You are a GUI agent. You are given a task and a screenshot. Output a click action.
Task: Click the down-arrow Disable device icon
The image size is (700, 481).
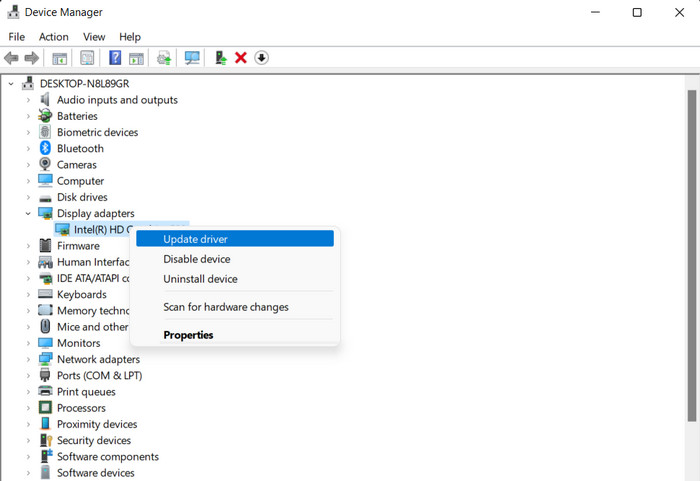(x=262, y=58)
